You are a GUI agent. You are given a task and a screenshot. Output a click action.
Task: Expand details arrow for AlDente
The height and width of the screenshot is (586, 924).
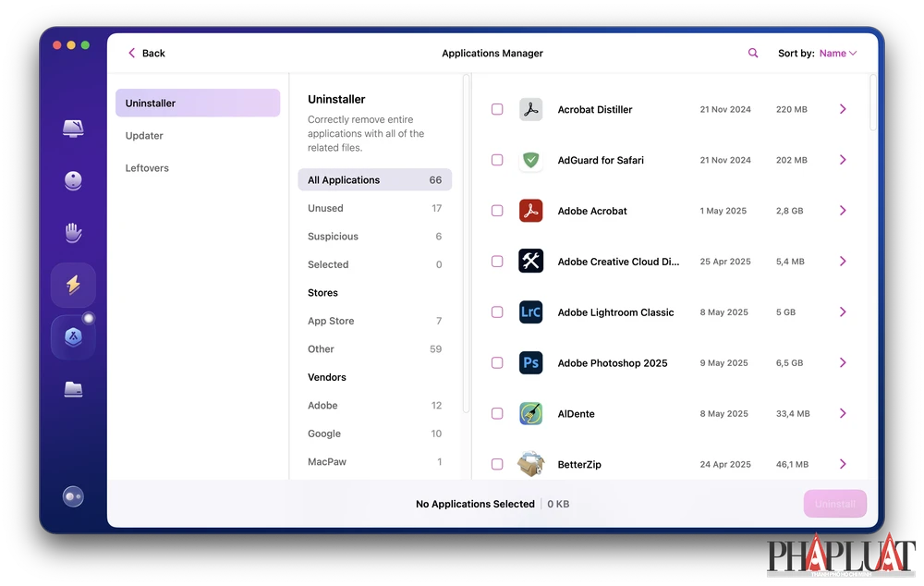tap(843, 414)
